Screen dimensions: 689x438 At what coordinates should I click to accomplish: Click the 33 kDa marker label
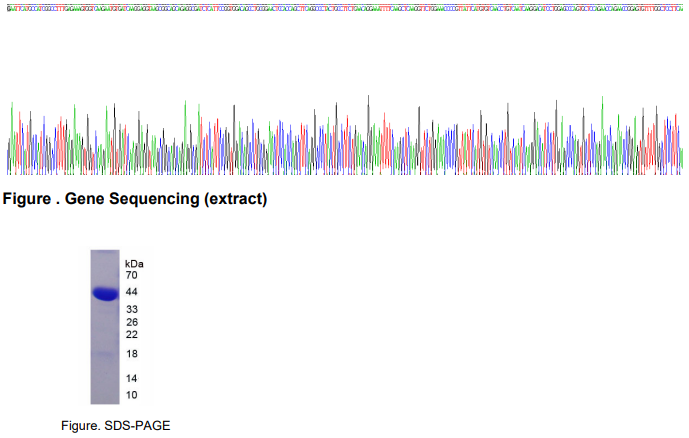131,309
